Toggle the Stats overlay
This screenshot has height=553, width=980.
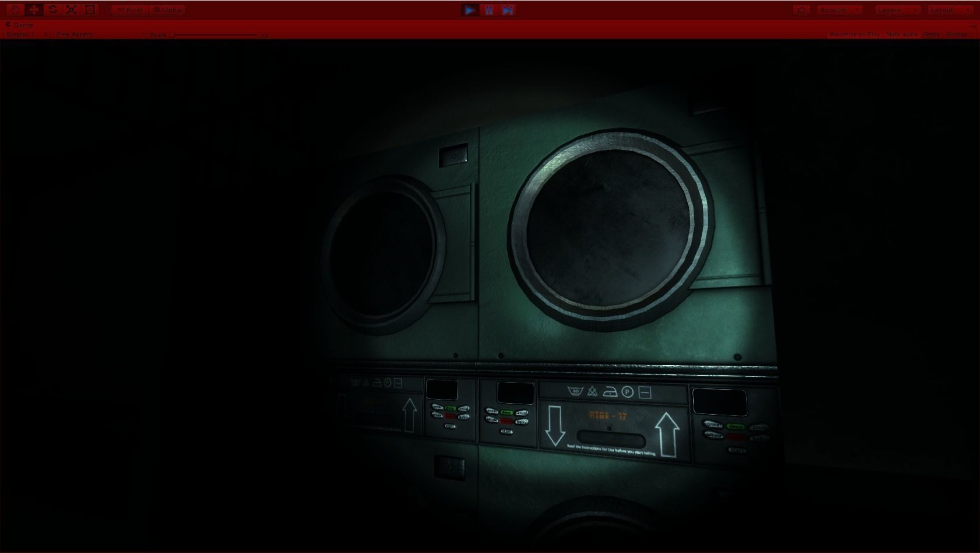pos(932,34)
